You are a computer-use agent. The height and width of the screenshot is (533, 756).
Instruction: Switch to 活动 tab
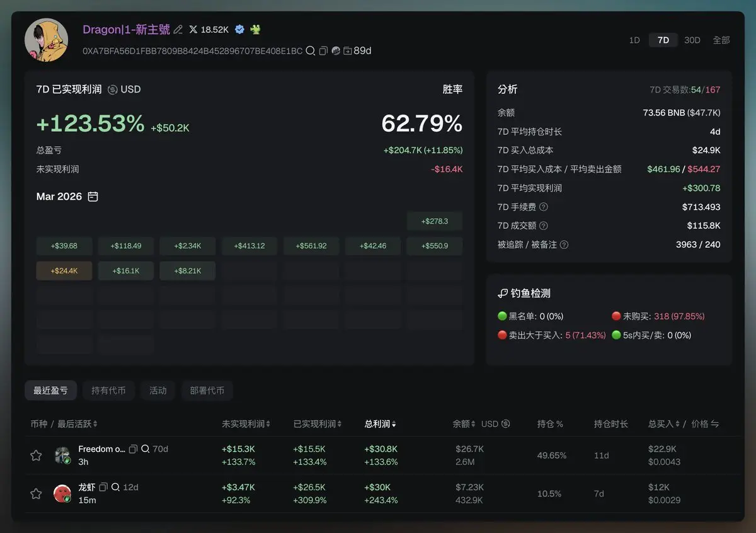(157, 391)
